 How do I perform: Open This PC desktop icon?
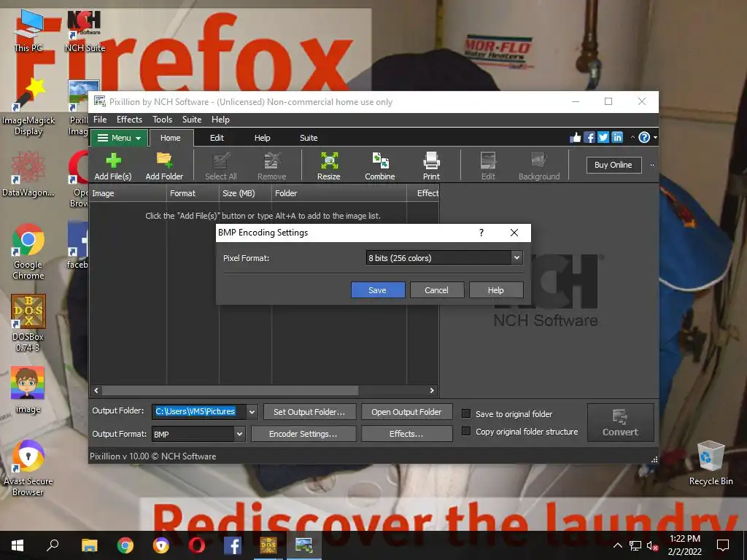[x=28, y=30]
